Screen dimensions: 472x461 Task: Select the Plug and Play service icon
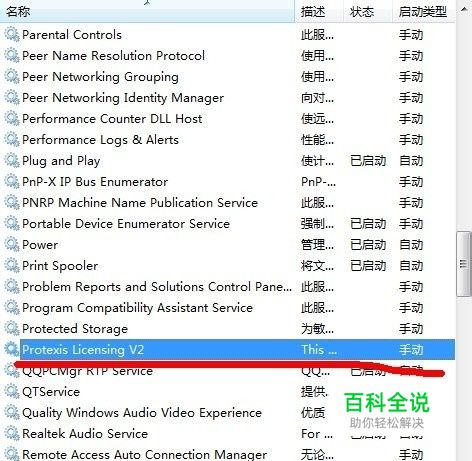pyautogui.click(x=12, y=161)
